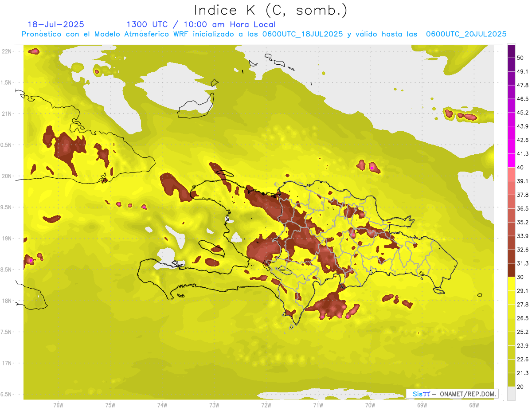The height and width of the screenshot is (411, 532).
Task: Click the legend value "41.3"
Action: click(x=523, y=154)
